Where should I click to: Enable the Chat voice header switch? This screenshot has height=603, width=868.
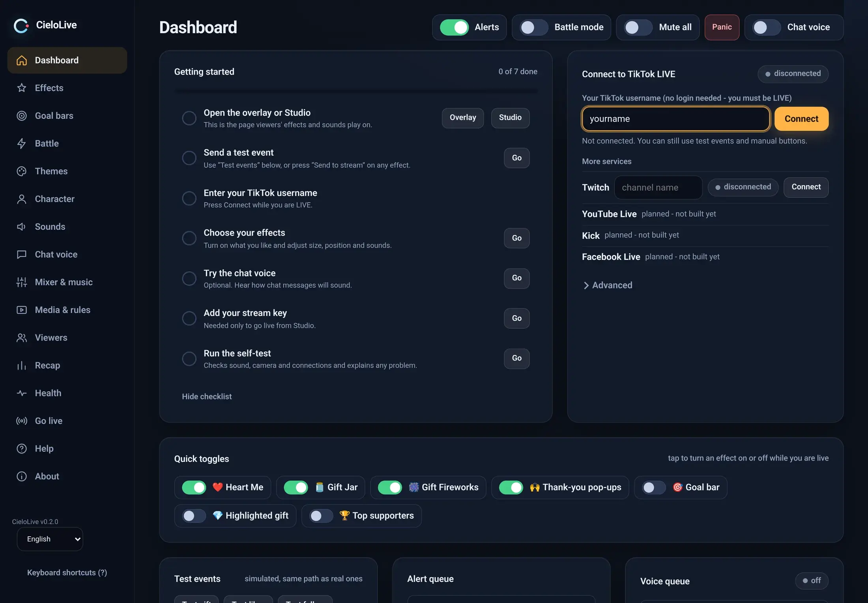[767, 27]
